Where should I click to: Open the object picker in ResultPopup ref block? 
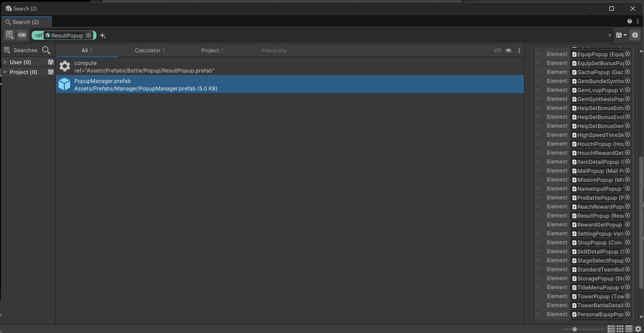(x=89, y=35)
